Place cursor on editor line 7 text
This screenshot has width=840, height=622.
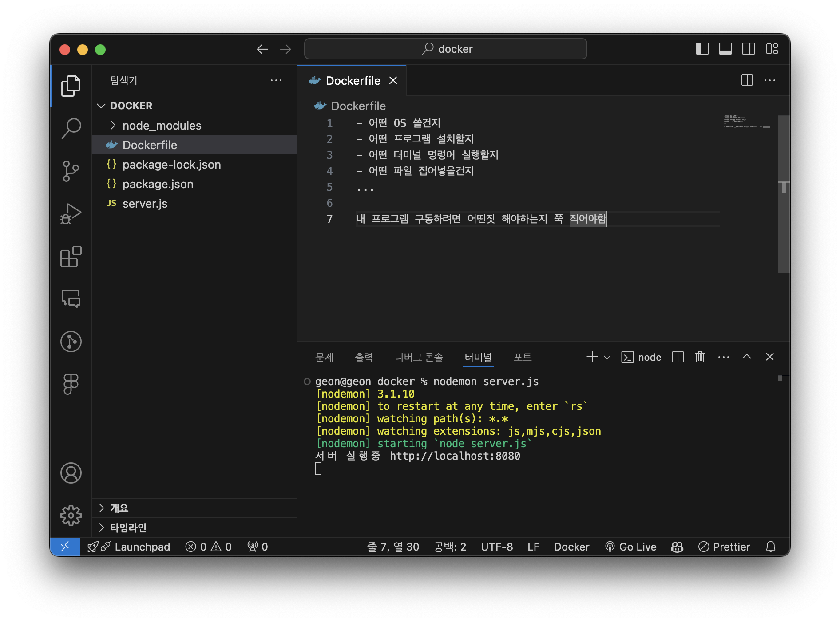pos(481,219)
